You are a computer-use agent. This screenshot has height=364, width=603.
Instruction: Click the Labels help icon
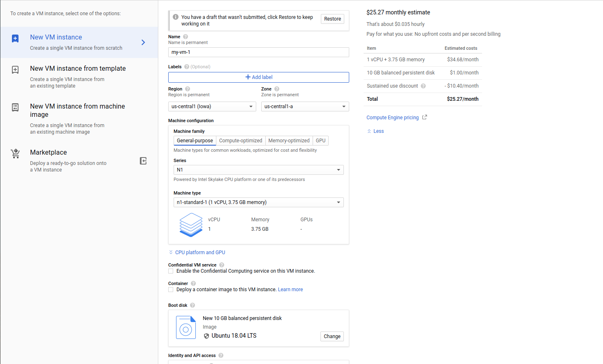(x=188, y=67)
